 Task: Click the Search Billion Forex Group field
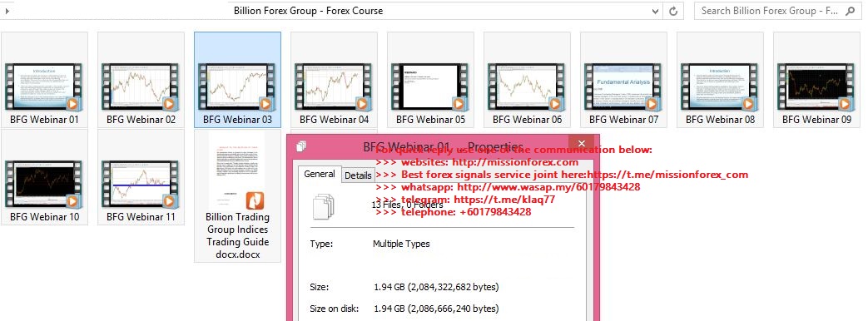click(x=770, y=11)
